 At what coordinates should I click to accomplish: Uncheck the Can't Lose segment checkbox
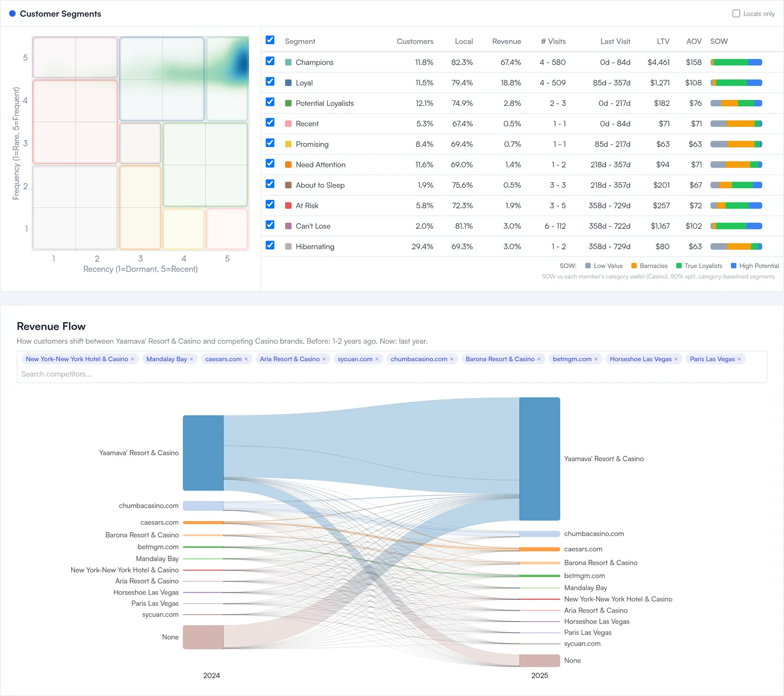tap(270, 225)
